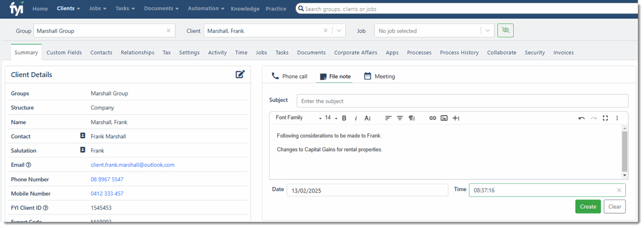The image size is (644, 228).
Task: Open contact card icon next to Salutation
Action: tap(83, 150)
